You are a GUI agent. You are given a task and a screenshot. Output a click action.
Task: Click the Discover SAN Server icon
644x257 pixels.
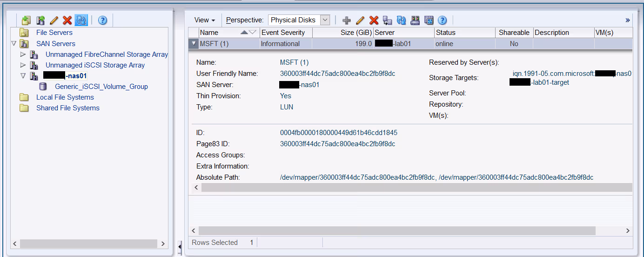point(40,20)
